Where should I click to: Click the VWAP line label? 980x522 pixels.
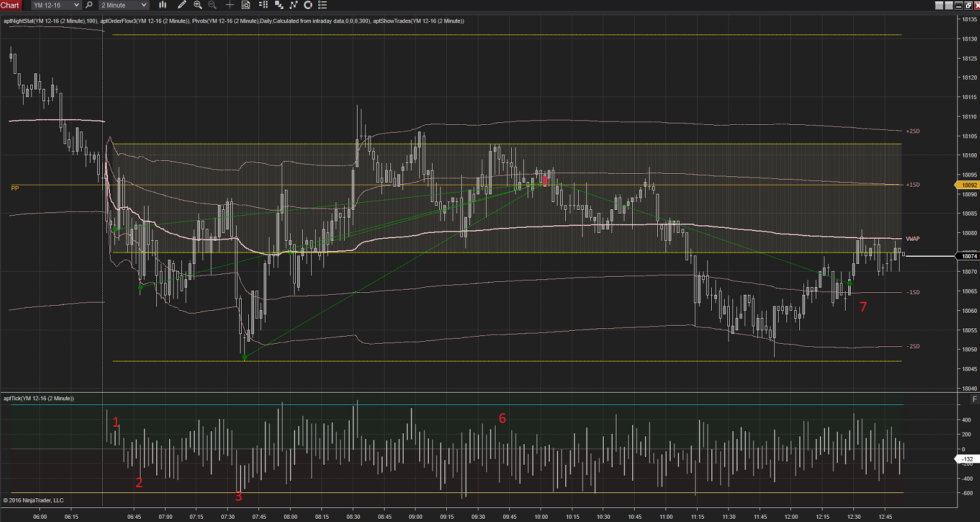click(x=912, y=239)
